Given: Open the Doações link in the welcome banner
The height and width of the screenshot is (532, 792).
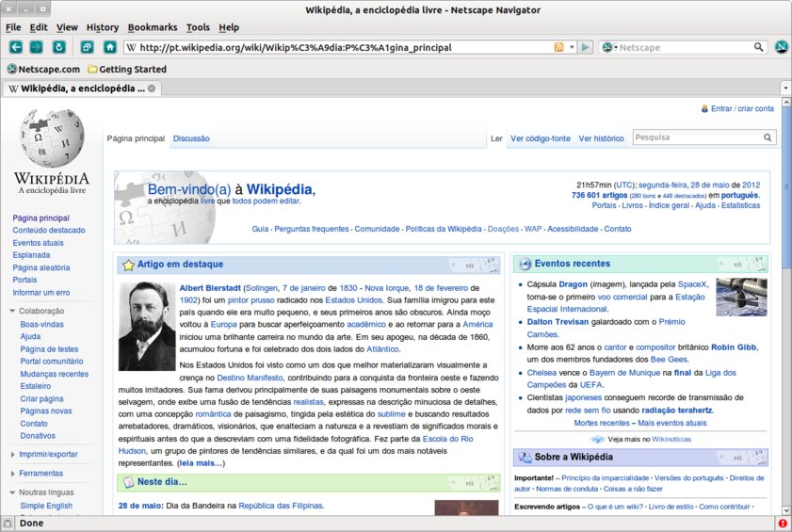Looking at the screenshot, I should click(503, 229).
